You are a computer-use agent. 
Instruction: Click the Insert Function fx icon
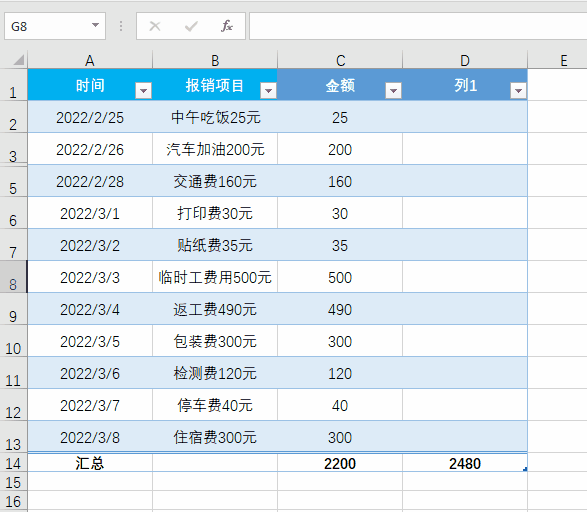pyautogui.click(x=226, y=26)
